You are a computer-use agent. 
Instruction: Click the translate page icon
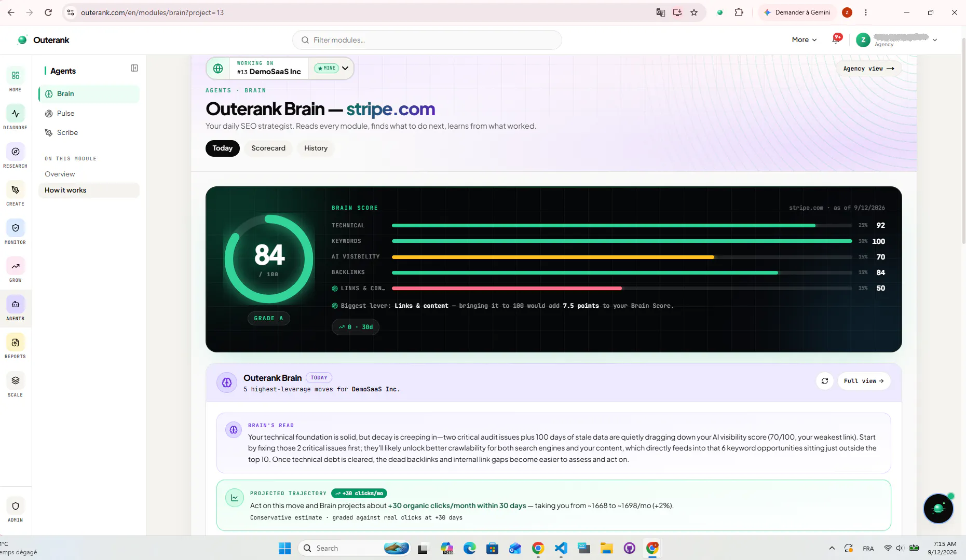tap(660, 12)
